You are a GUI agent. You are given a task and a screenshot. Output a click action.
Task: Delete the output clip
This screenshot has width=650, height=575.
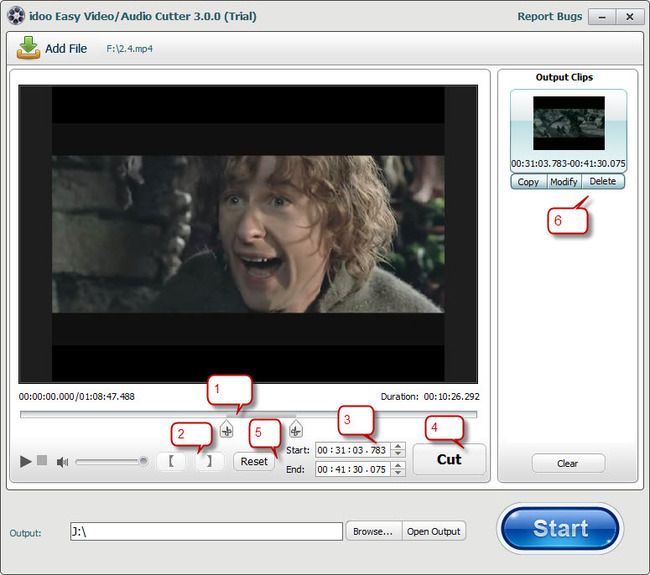pyautogui.click(x=603, y=182)
